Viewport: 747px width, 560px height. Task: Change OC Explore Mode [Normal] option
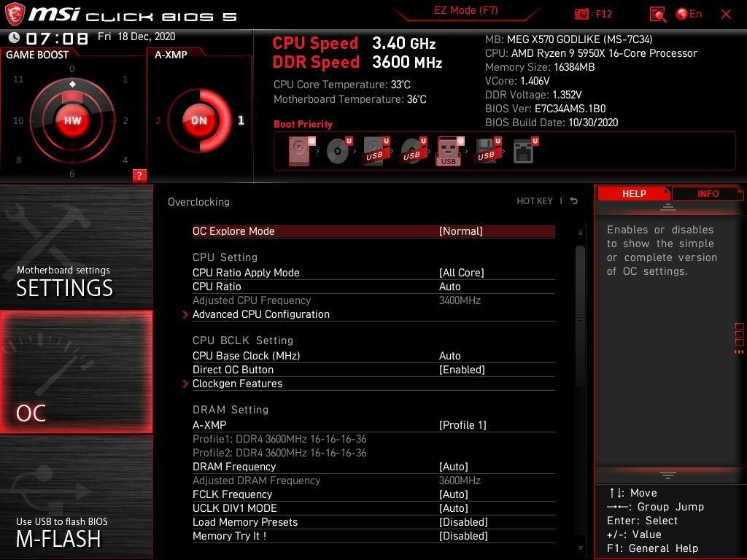coord(373,231)
